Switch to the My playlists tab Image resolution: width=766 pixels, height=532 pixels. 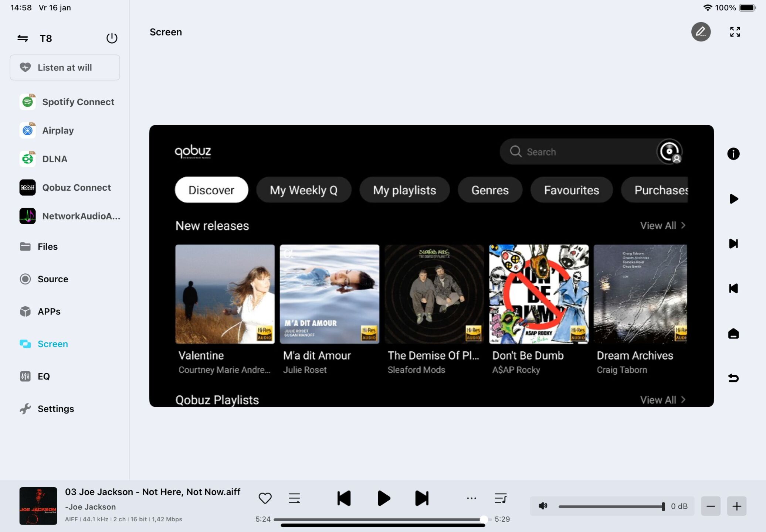click(404, 190)
